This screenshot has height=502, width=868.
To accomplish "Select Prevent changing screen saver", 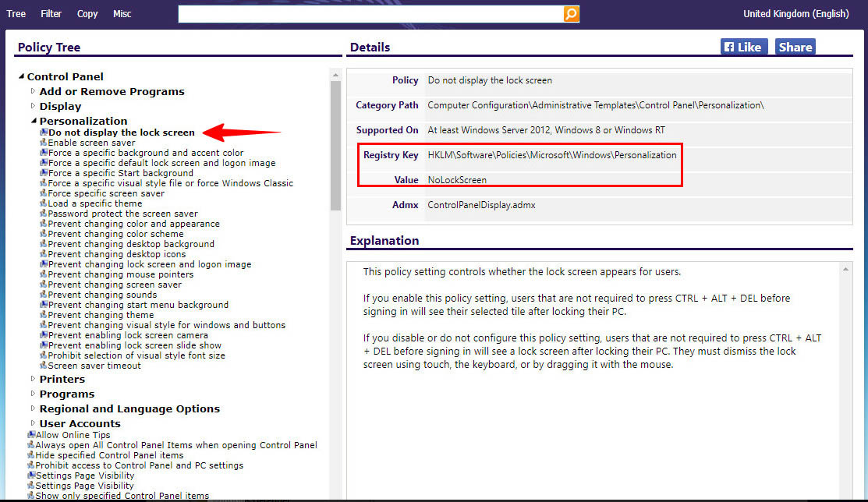I will [x=115, y=285].
